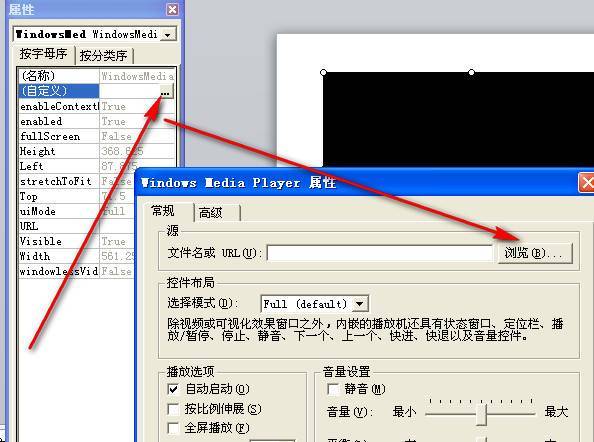Select the 按字母序 tab

pos(44,54)
